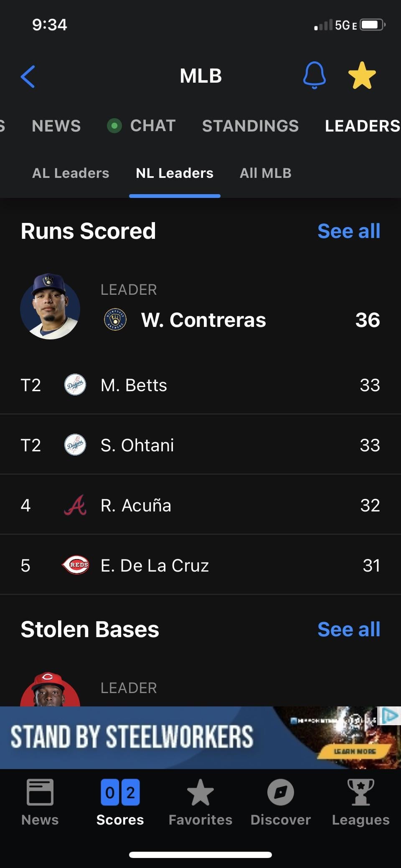
Task: Open Favorites in the bottom navigation
Action: click(200, 792)
